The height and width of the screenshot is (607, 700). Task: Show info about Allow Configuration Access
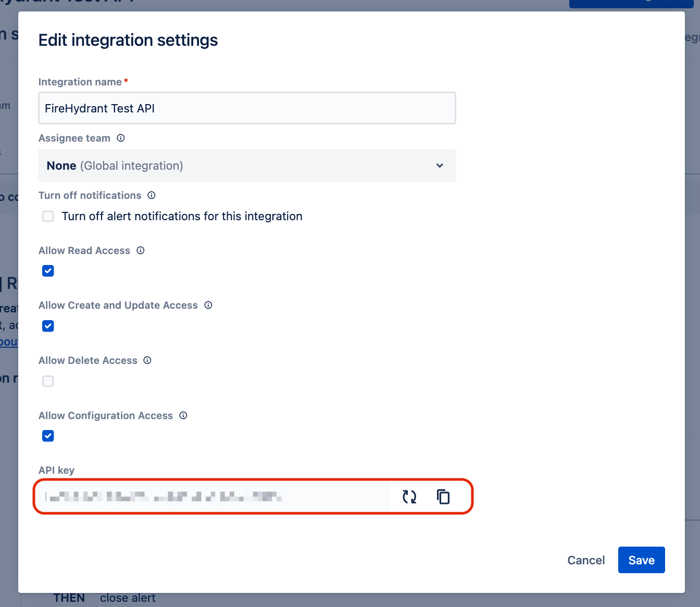(x=183, y=415)
